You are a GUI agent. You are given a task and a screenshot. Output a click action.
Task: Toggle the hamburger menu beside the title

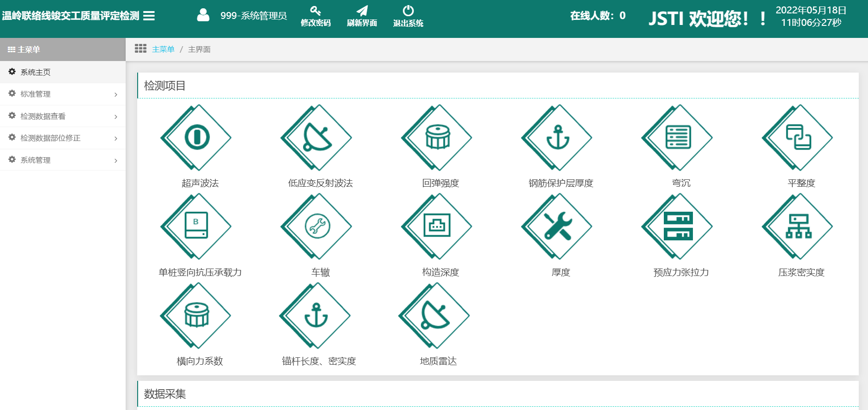tap(149, 16)
